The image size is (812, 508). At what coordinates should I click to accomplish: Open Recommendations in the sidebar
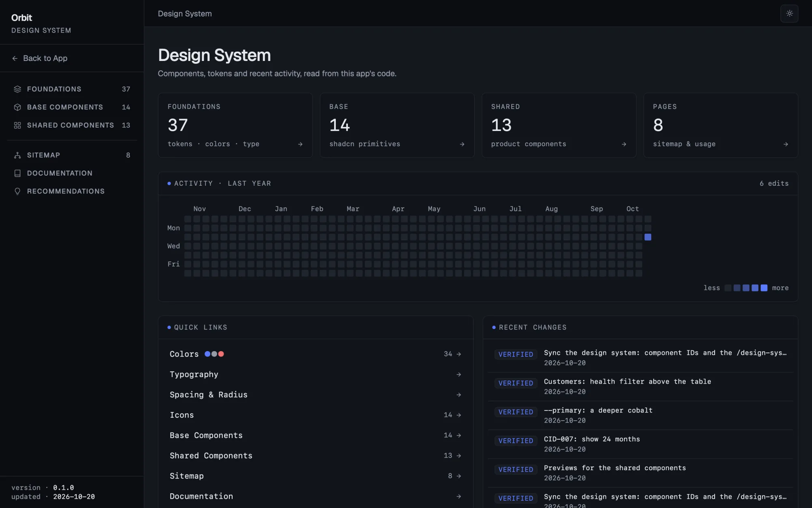[x=72, y=191]
